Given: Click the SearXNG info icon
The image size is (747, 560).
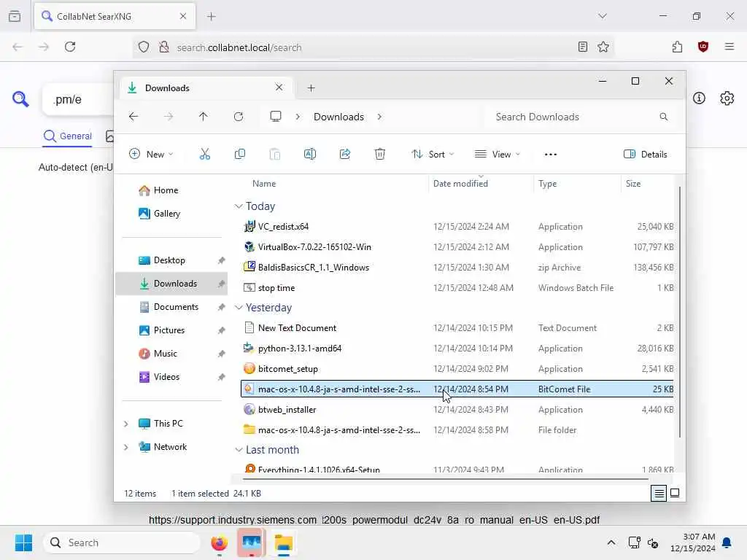Looking at the screenshot, I should [699, 98].
